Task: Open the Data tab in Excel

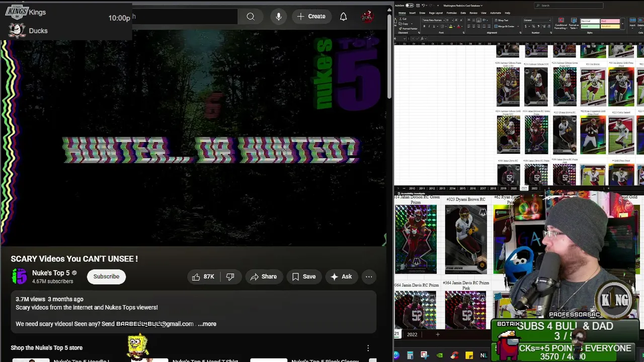Action: click(x=463, y=13)
